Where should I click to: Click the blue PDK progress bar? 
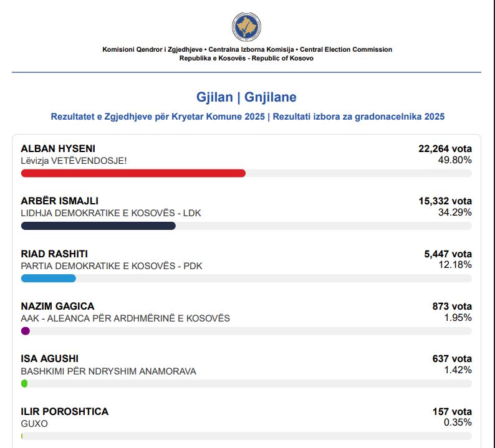[x=48, y=278]
